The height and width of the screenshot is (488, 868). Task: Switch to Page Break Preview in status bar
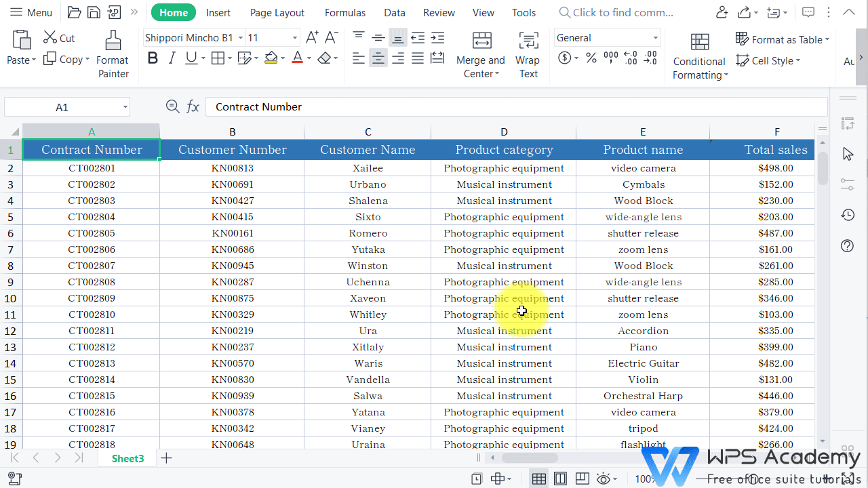582,478
